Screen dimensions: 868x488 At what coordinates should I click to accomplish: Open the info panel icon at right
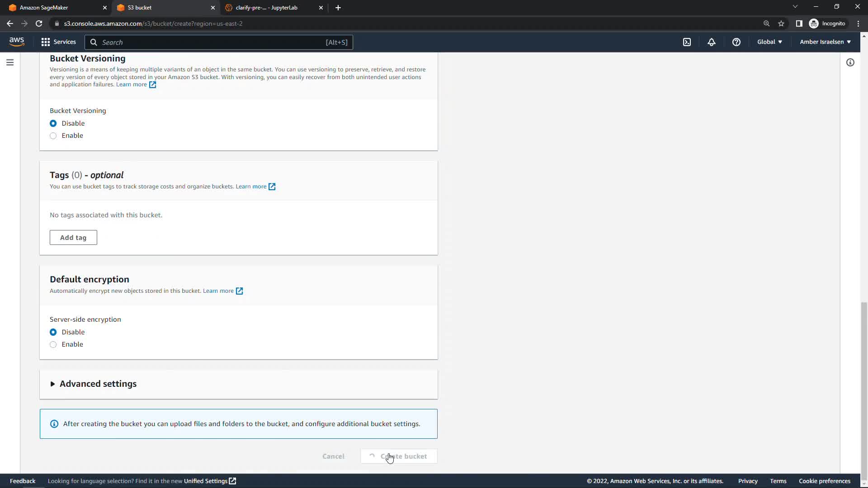850,62
